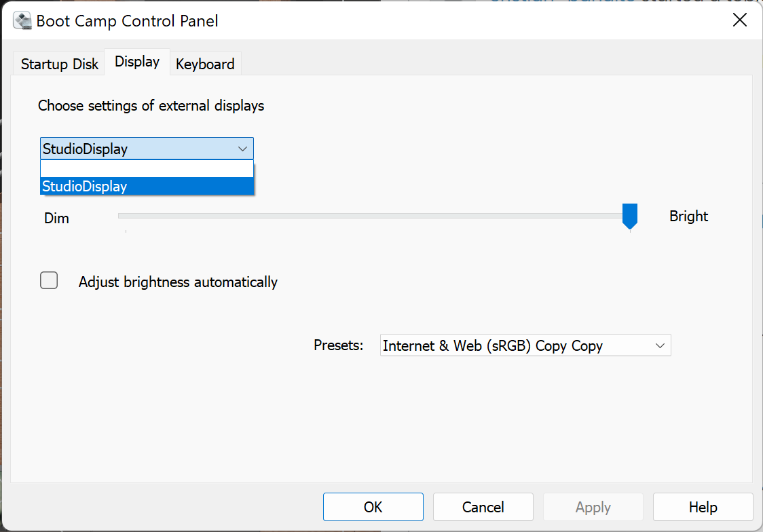Collapse the StudioDisplay dropdown via its chevron
This screenshot has width=763, height=532.
(242, 149)
